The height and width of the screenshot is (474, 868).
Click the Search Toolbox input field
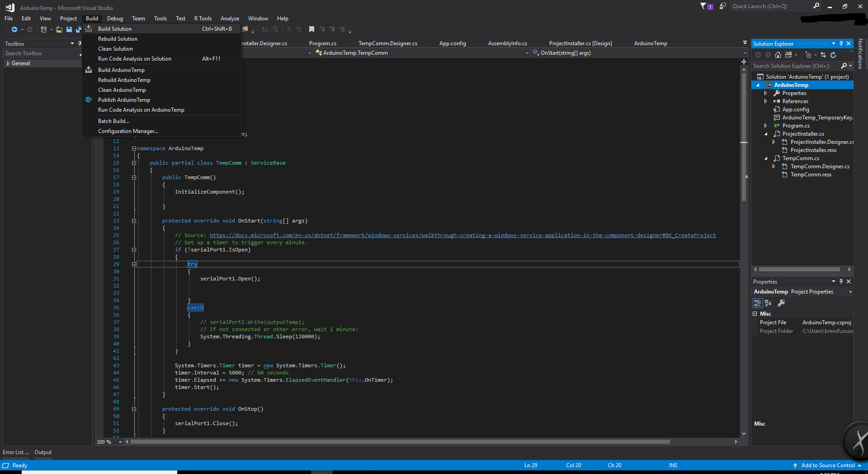click(x=42, y=53)
